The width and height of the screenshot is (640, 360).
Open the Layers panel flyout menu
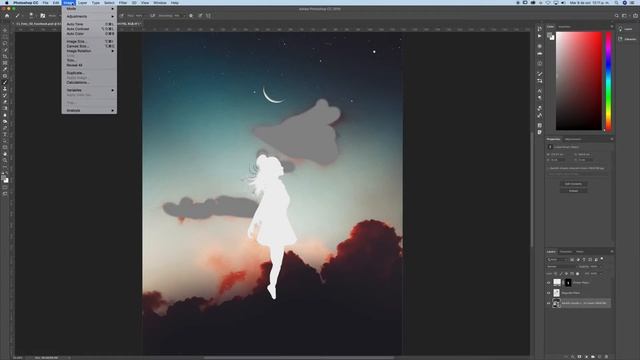tap(611, 251)
